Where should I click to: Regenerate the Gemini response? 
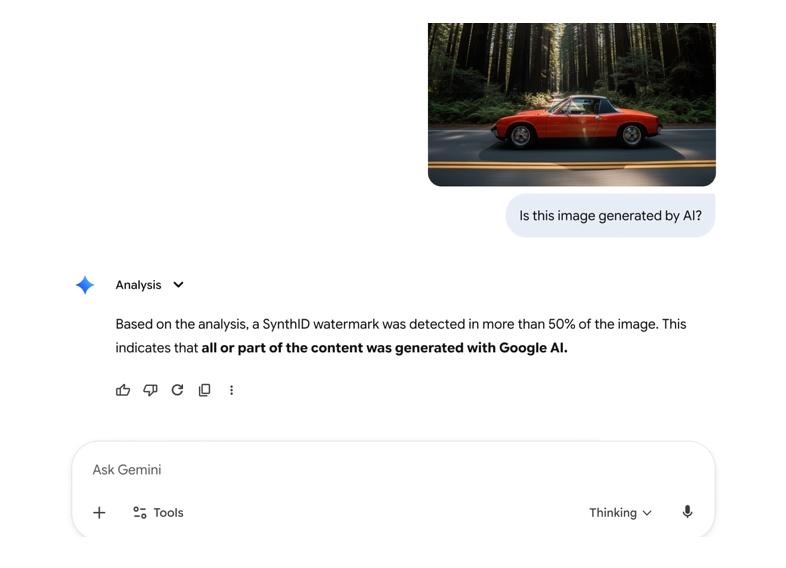[x=177, y=390]
